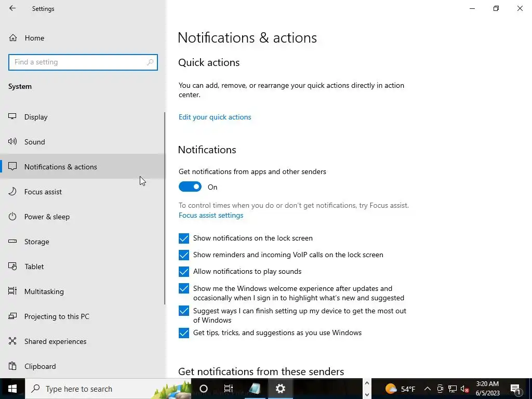Click the Settings gear on taskbar
The height and width of the screenshot is (399, 532).
280,389
